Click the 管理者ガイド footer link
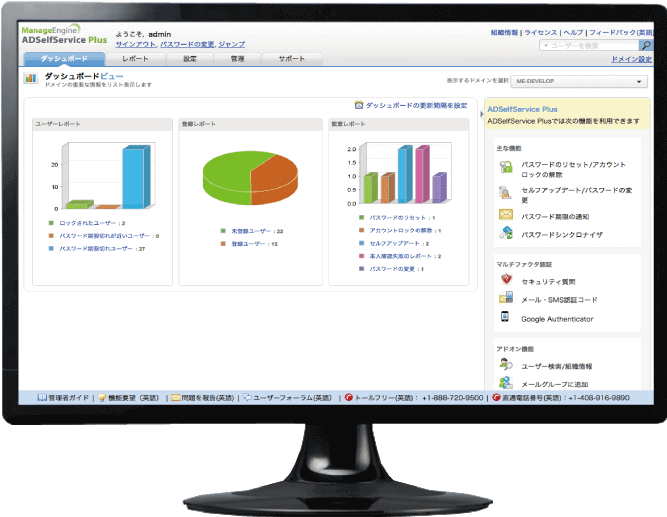 coord(68,398)
